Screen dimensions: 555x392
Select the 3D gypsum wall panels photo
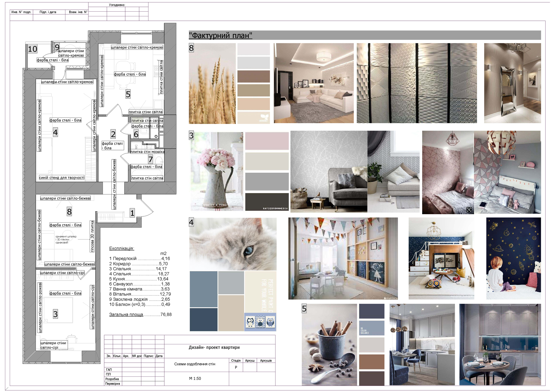point(417,83)
